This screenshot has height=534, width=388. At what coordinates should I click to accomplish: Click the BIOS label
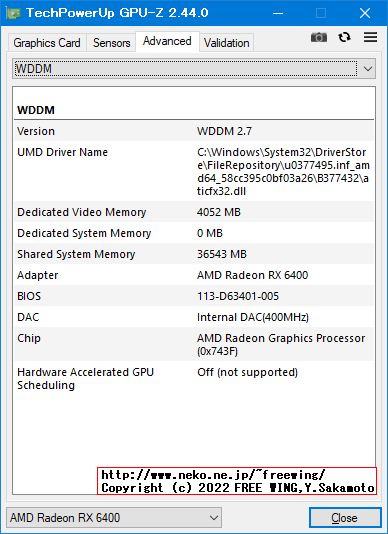pyautogui.click(x=29, y=296)
